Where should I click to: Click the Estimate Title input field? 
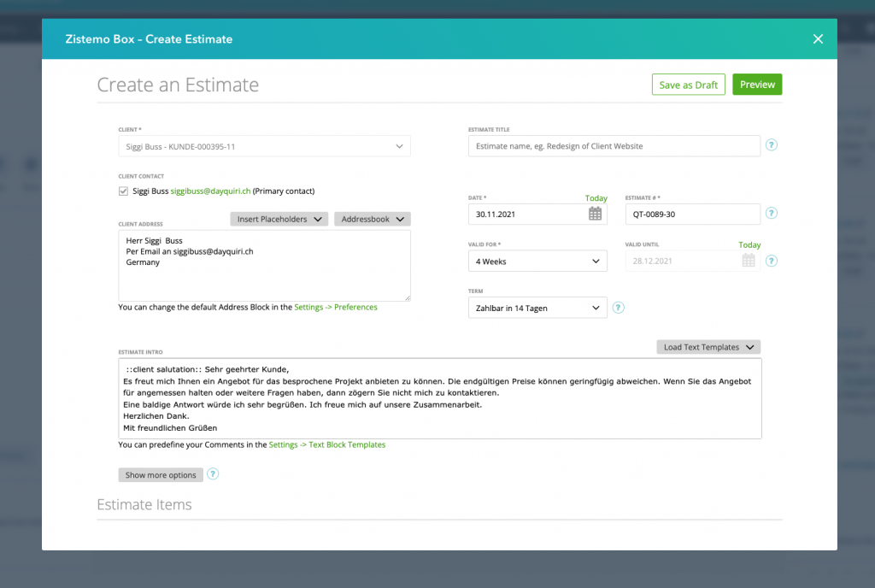614,146
